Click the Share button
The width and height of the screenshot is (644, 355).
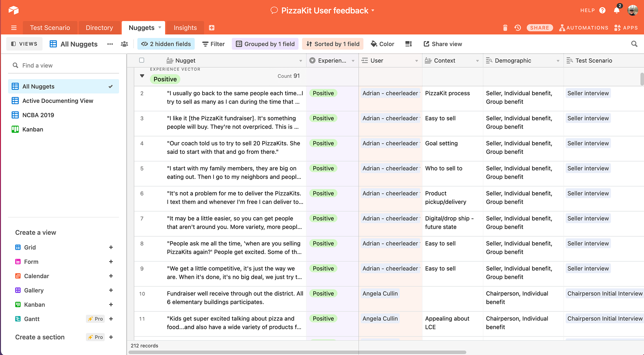point(539,28)
